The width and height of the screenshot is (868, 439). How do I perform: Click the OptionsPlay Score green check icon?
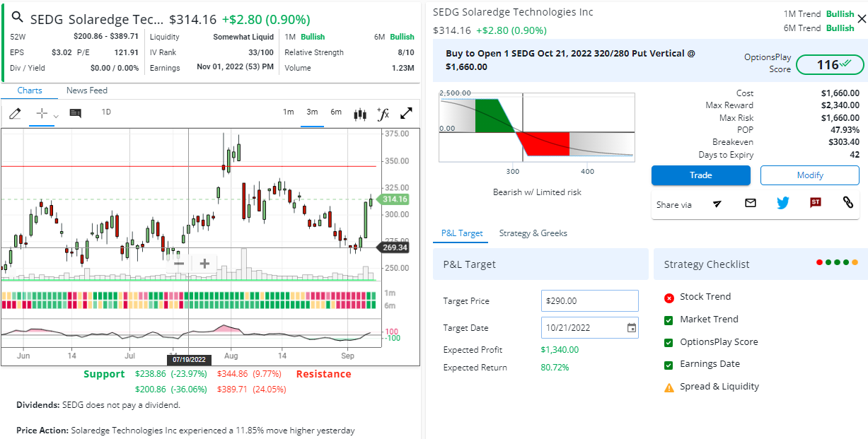pos(669,343)
